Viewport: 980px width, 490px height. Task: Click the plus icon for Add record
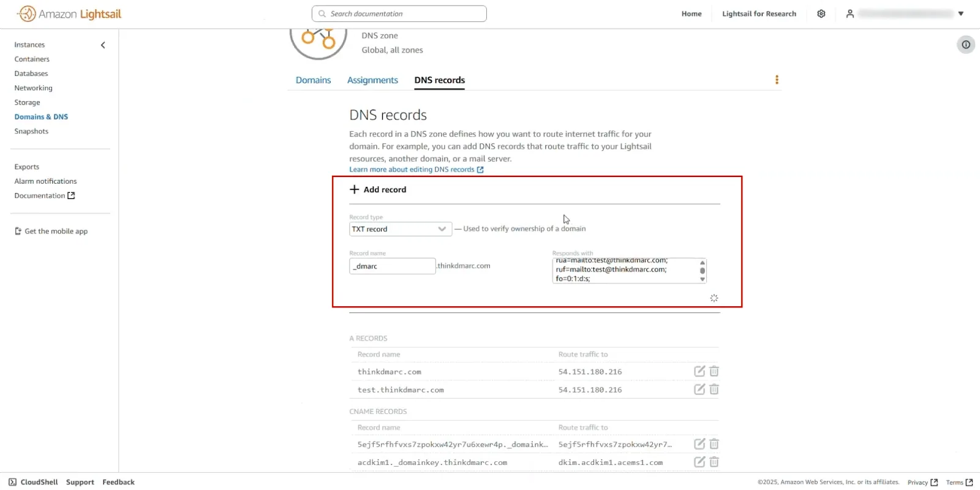pyautogui.click(x=354, y=189)
